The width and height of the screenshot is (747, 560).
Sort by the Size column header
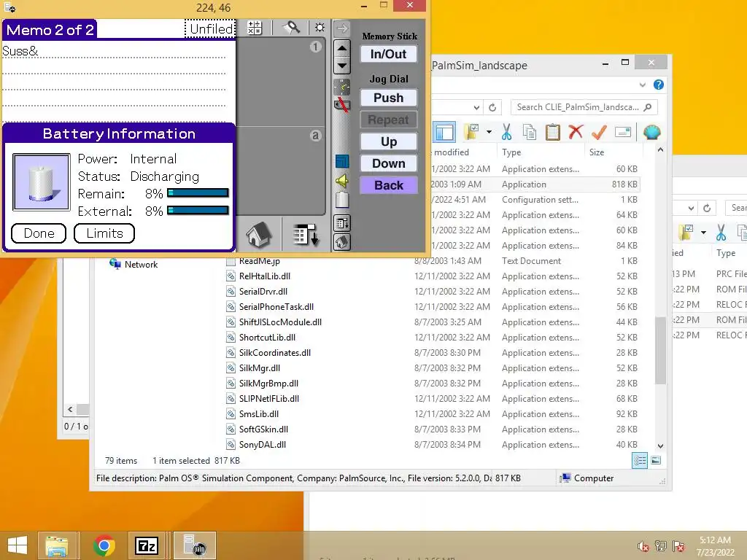tap(614, 152)
